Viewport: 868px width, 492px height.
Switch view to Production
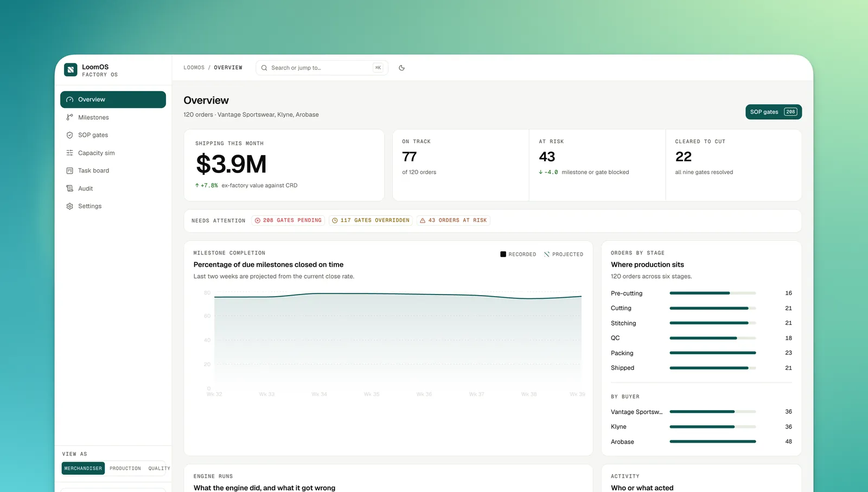[x=125, y=469]
